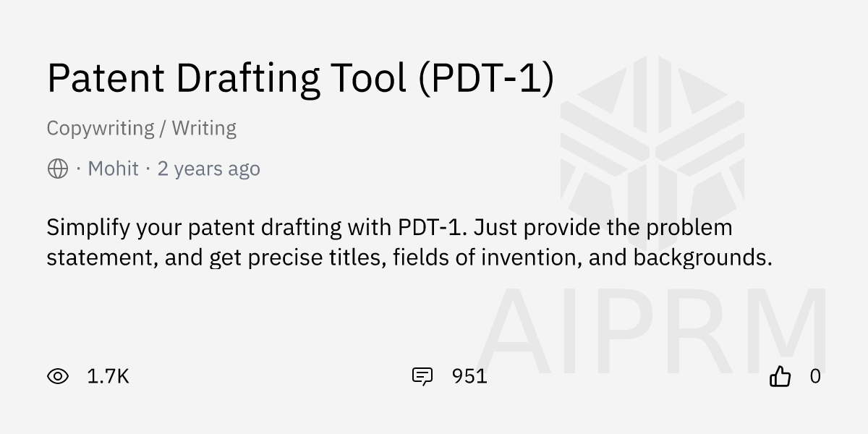This screenshot has height=434, width=868.
Task: Select the Writing subcategory label
Action: [x=204, y=129]
